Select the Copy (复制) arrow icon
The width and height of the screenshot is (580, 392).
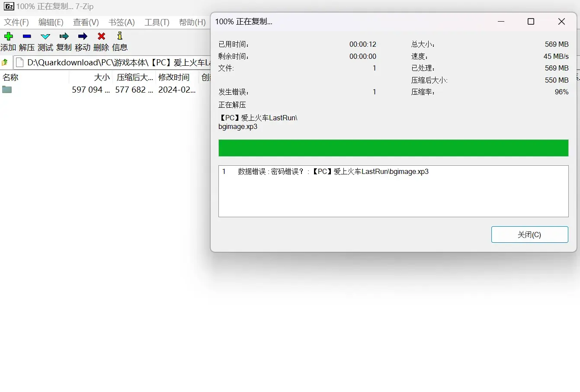coord(64,36)
